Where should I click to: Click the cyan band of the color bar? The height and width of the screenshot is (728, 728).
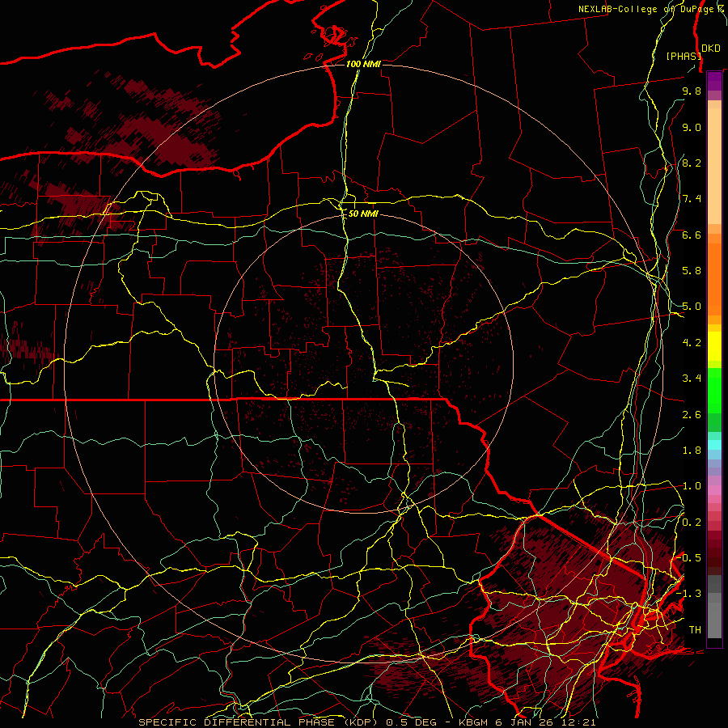pos(714,445)
